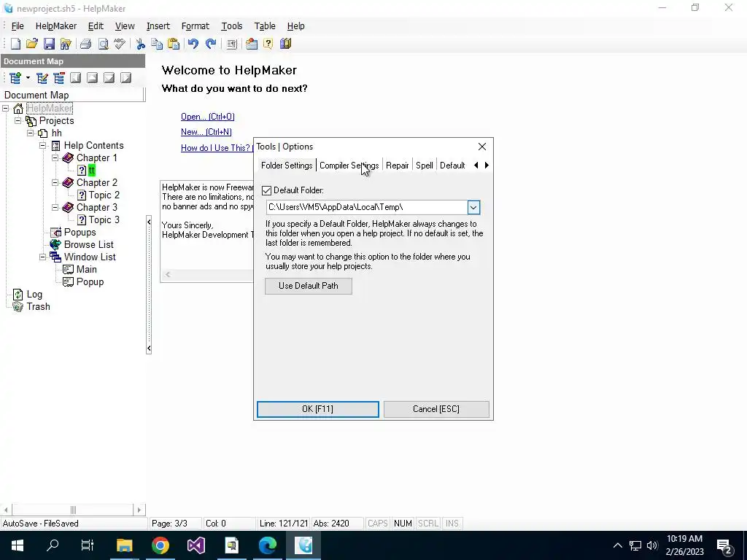The height and width of the screenshot is (560, 747).
Task: Click the move node right button
Action: click(x=125, y=77)
